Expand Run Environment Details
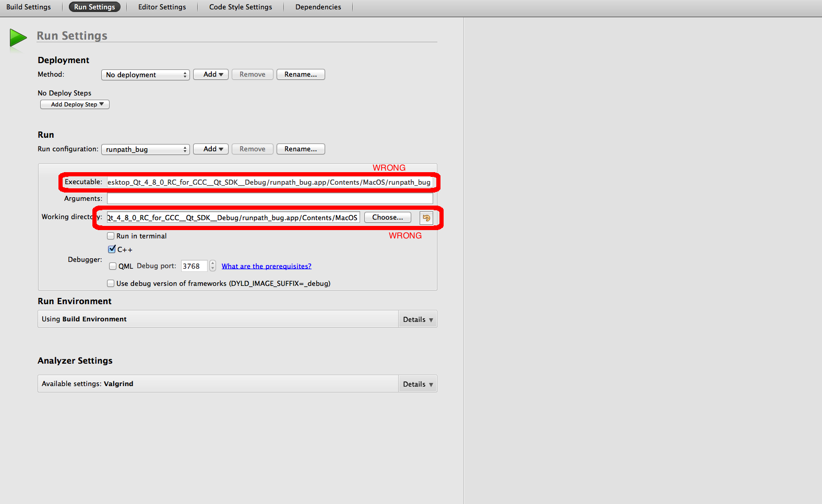The width and height of the screenshot is (822, 504). pos(418,319)
